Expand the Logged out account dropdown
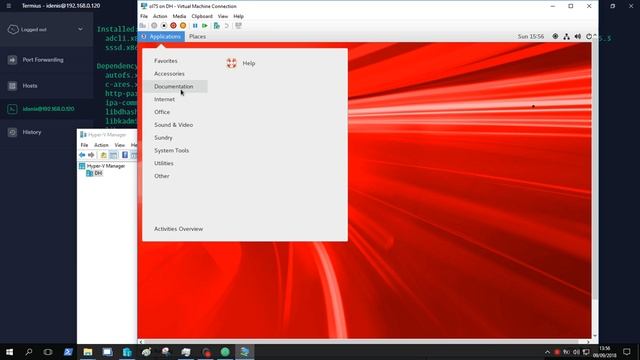Viewport: 640px width, 360px height. click(80, 29)
